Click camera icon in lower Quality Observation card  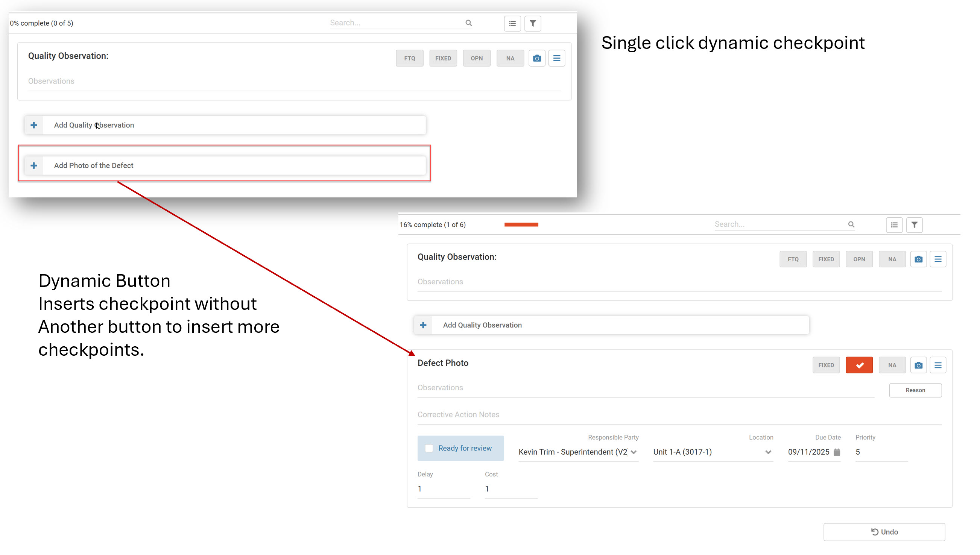[919, 259]
